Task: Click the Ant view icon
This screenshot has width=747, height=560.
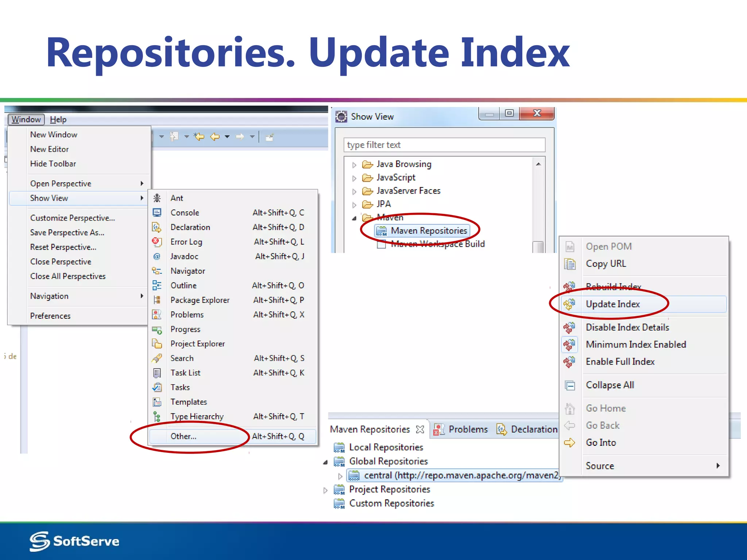Action: (x=157, y=198)
